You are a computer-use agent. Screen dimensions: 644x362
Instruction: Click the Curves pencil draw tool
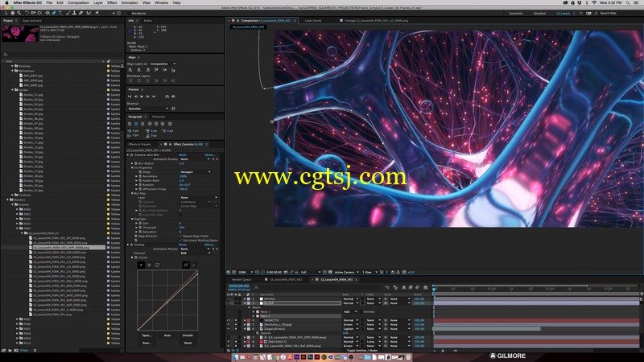coord(193,265)
